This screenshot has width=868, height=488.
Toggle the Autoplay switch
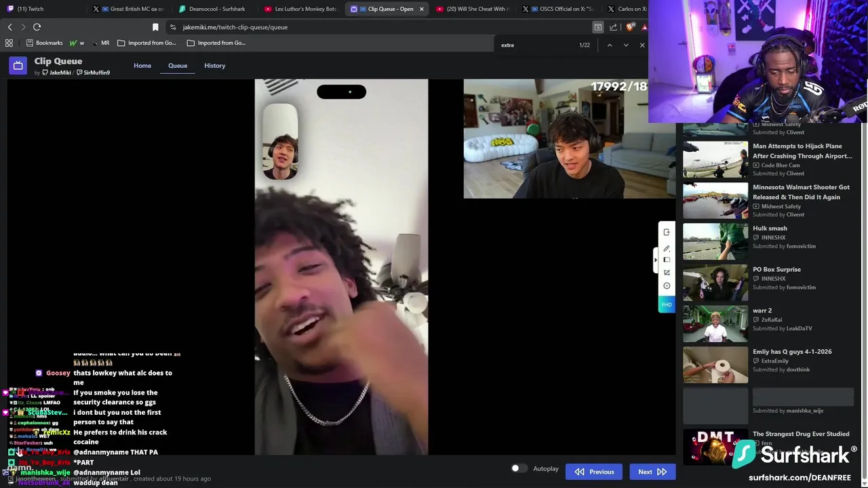pyautogui.click(x=518, y=468)
